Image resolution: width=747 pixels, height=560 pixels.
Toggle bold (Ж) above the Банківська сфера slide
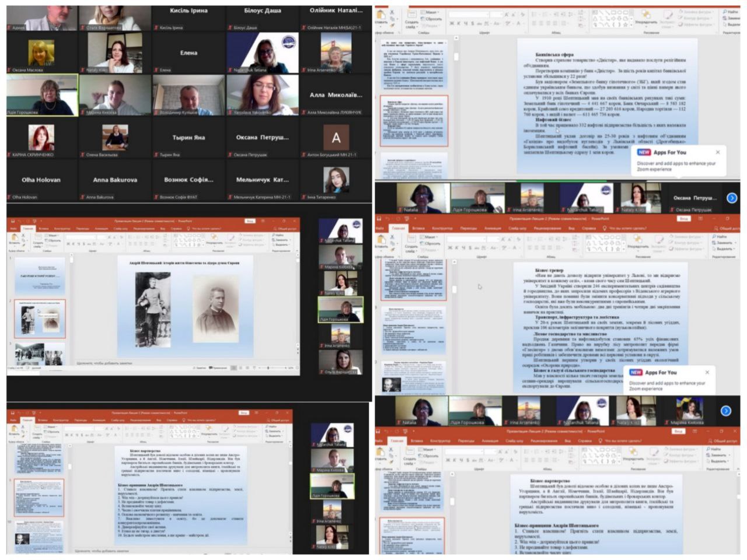point(453,23)
